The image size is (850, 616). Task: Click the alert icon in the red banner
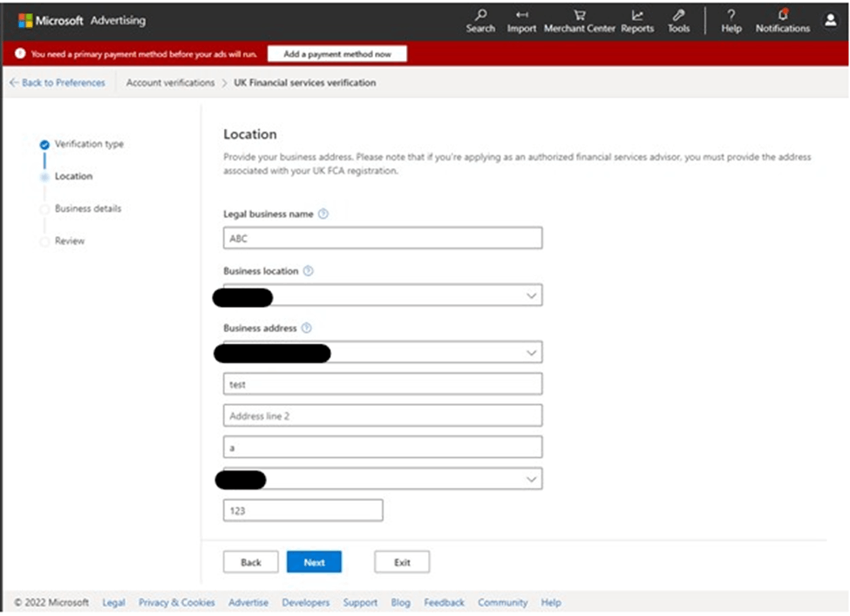[20, 54]
